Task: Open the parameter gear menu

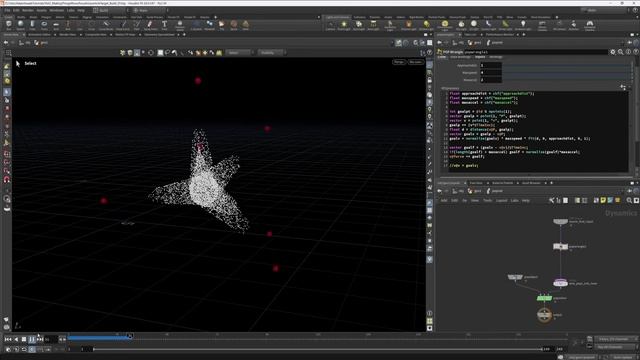Action: [x=613, y=52]
